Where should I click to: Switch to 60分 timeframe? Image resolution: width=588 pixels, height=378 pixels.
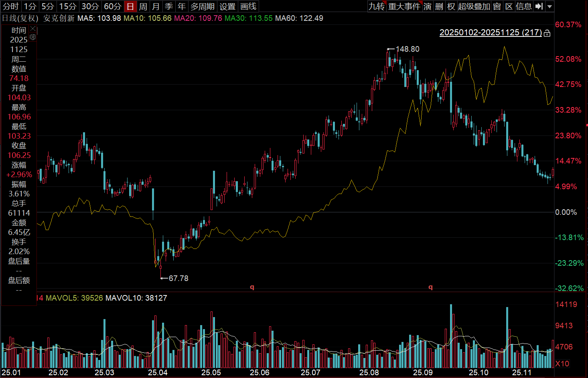click(112, 6)
